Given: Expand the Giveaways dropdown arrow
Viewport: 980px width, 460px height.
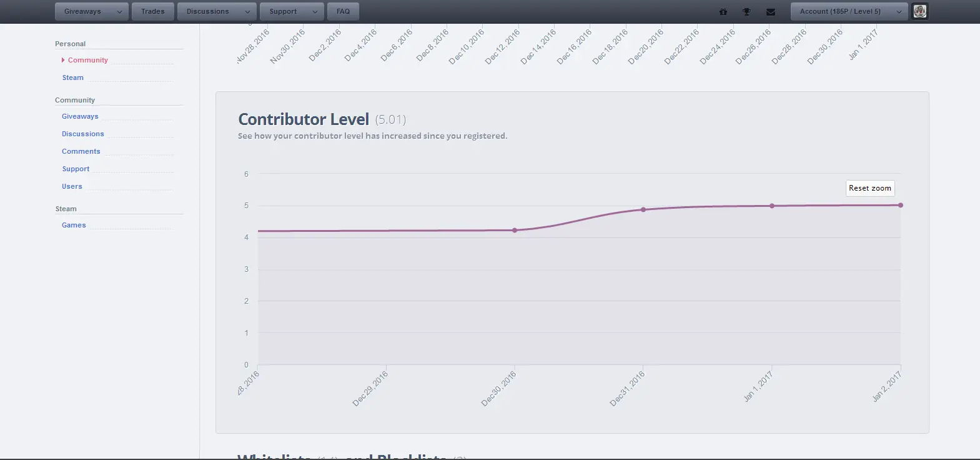Looking at the screenshot, I should (119, 12).
